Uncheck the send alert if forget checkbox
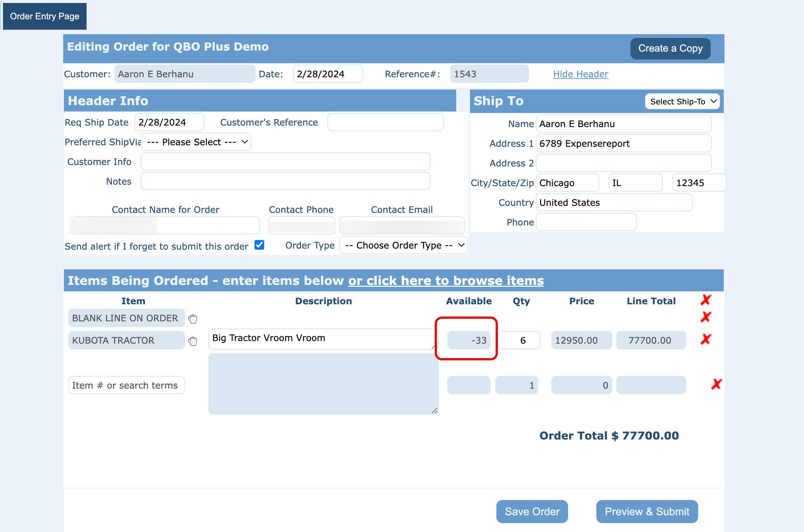Viewport: 804px width, 532px height. (259, 245)
